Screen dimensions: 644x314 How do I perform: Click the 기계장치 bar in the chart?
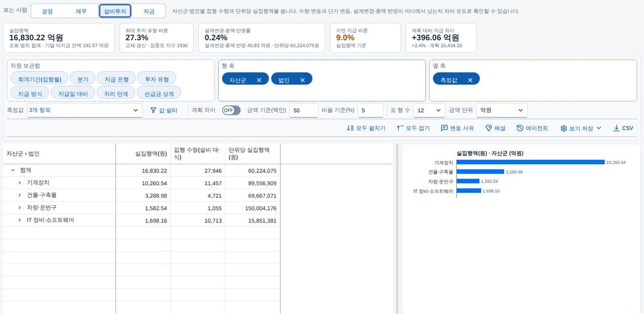click(x=531, y=162)
